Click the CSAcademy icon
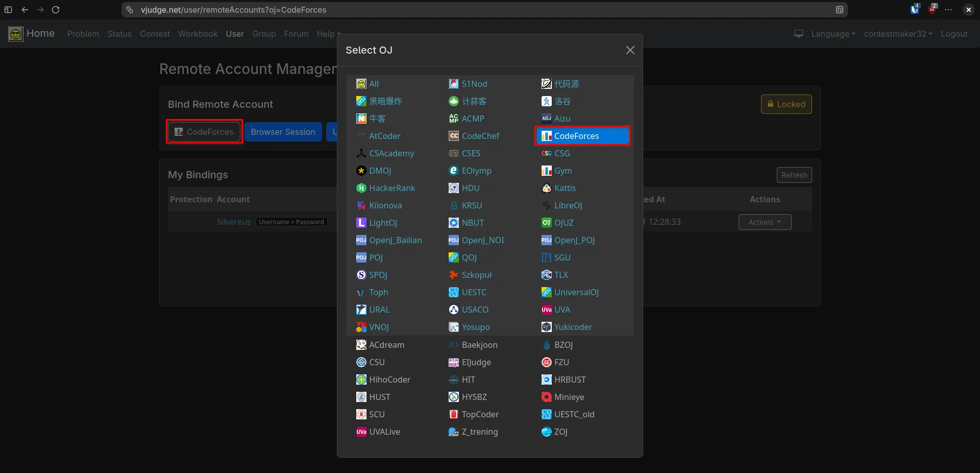The width and height of the screenshot is (980, 473). point(361,153)
